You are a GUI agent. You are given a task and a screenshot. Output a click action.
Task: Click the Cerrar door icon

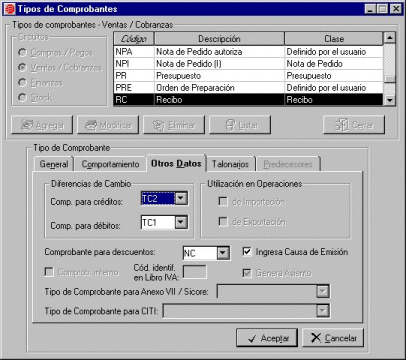[342, 125]
